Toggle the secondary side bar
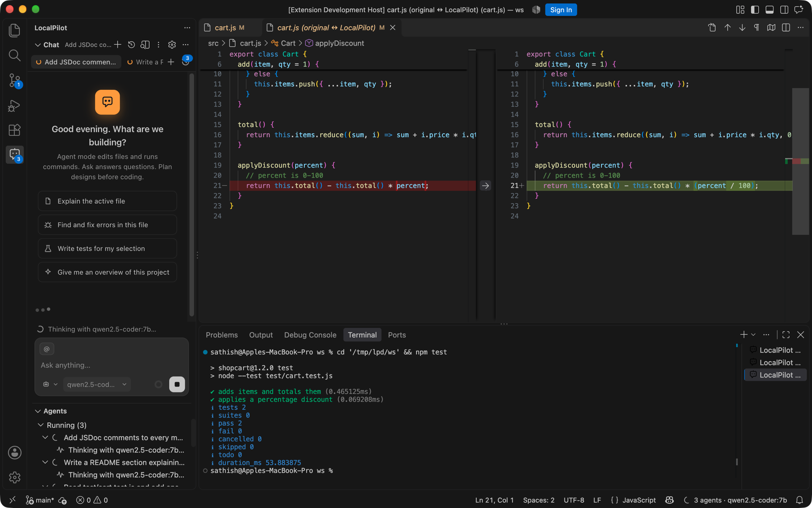812x508 pixels. [x=784, y=9]
